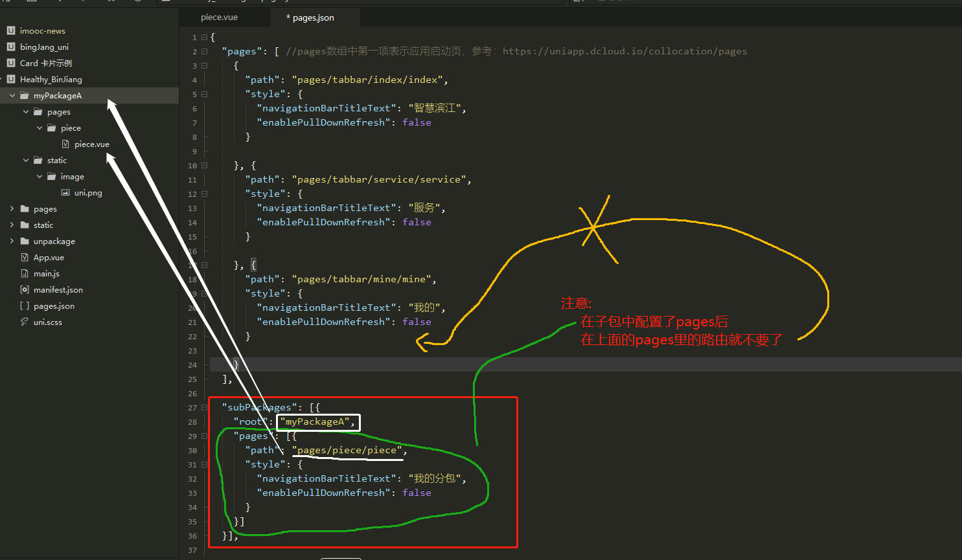
Task: Click the open pages folder icon under myPackageA
Action: point(38,111)
